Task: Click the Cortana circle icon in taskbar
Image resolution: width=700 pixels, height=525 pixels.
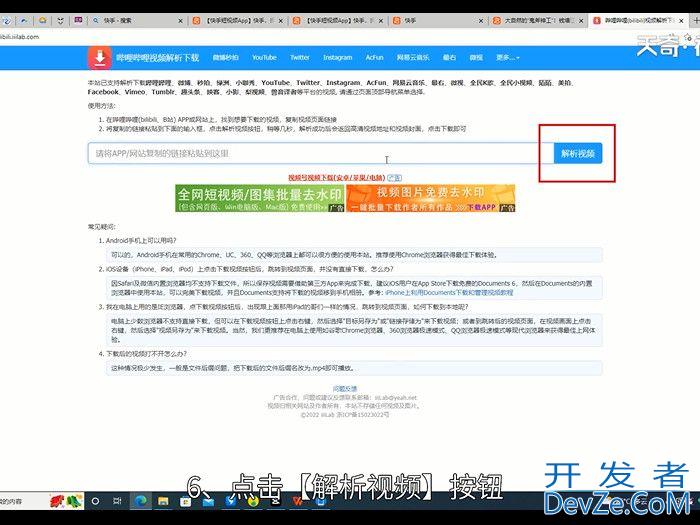Action: [95, 501]
